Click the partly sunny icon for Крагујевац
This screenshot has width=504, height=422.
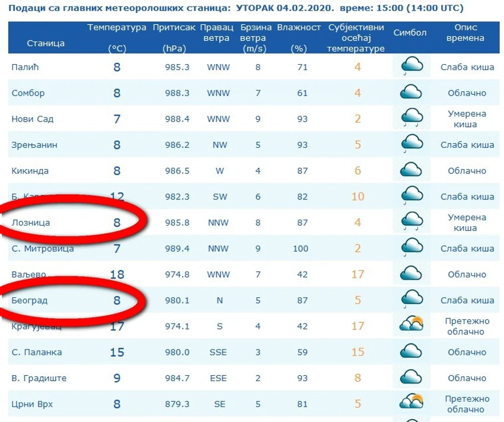tap(411, 324)
